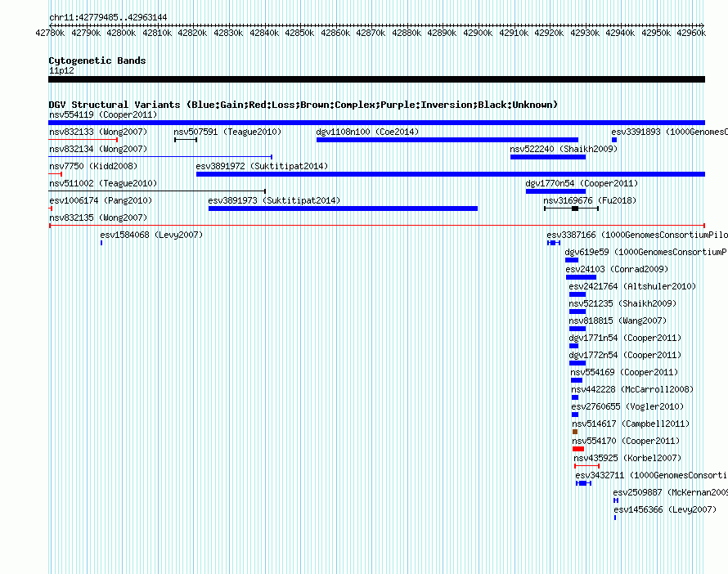The height and width of the screenshot is (574, 728).
Task: Click dgv1772n54 (Cooper2011) label
Action: pos(626,355)
